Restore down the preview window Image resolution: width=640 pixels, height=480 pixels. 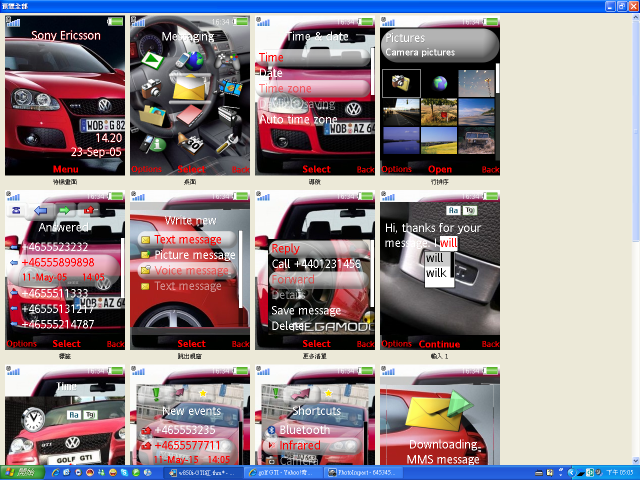(622, 6)
